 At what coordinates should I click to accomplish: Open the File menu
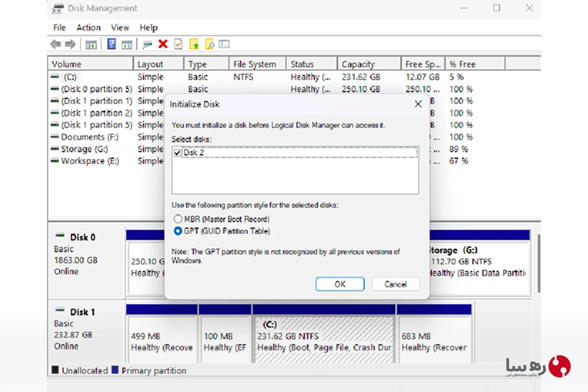59,28
